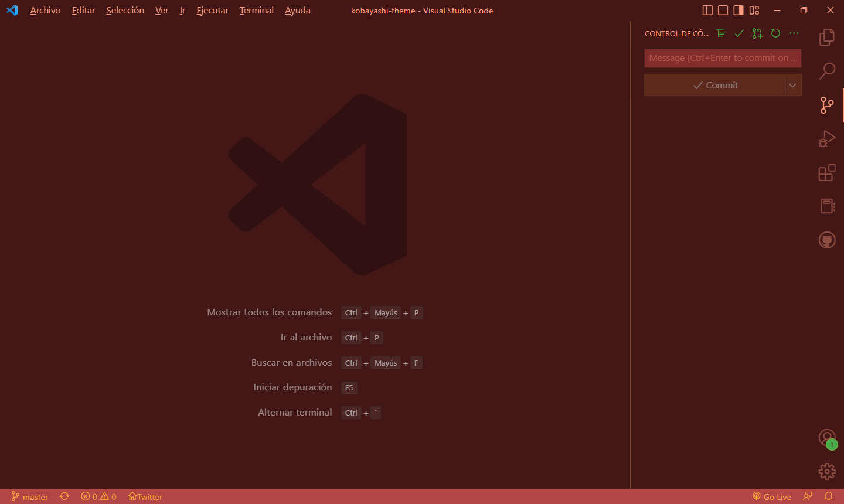Click the Commit button
This screenshot has height=504, width=844.
[x=714, y=85]
